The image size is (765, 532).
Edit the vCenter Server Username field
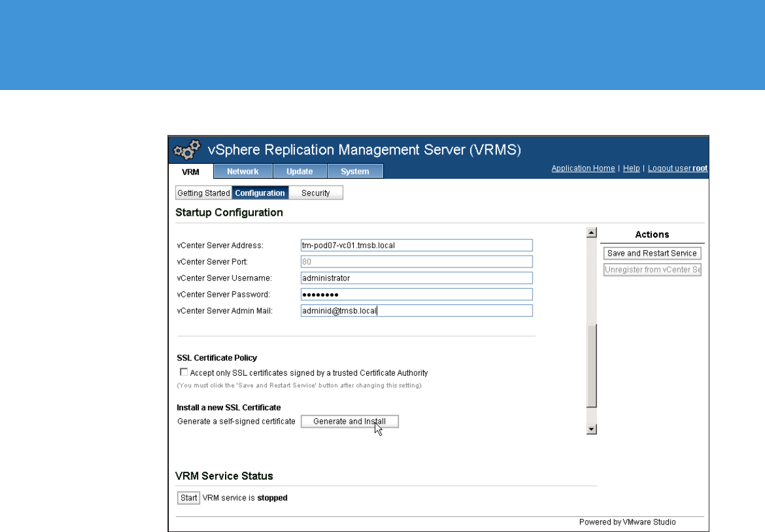point(416,278)
